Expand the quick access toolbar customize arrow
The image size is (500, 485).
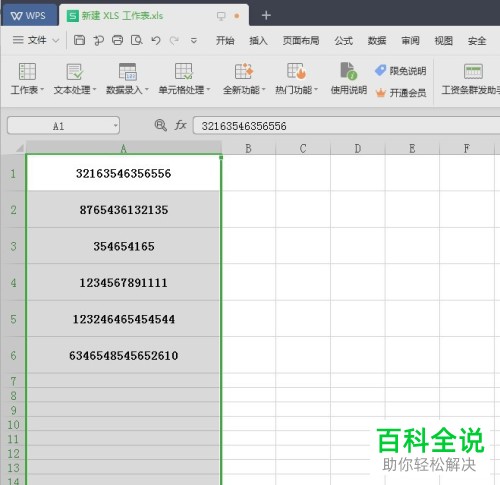[194, 41]
